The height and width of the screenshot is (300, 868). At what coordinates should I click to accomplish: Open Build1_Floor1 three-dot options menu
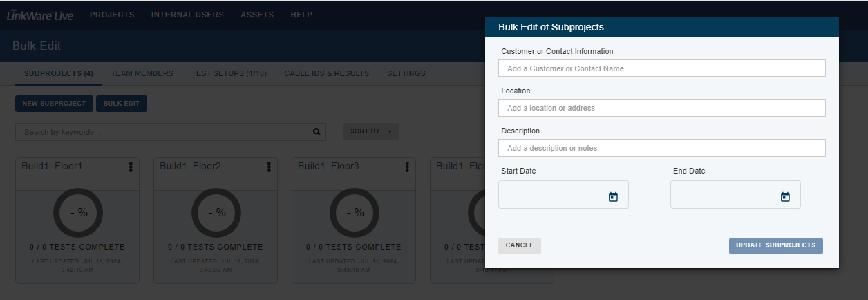[131, 167]
